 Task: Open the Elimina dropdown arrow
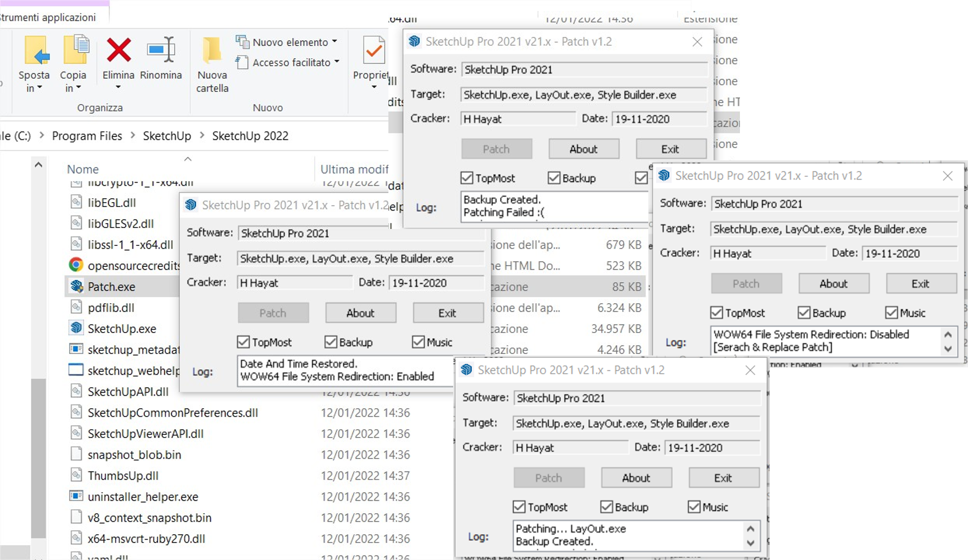118,88
